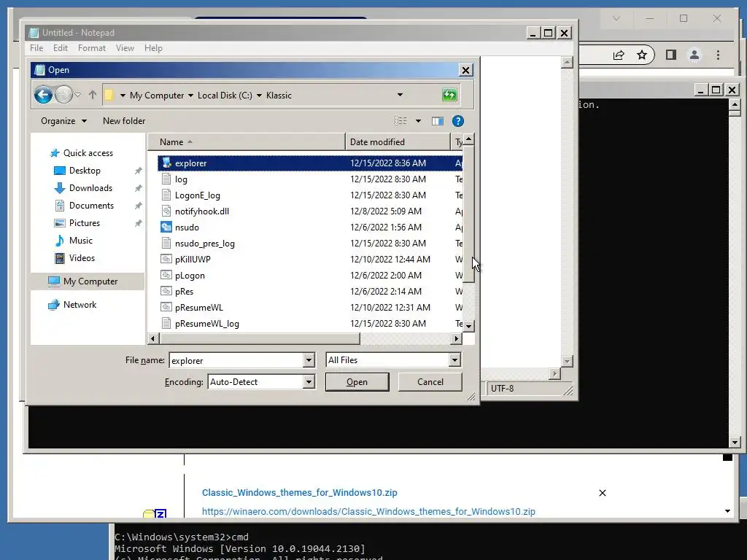Click the Chrome share page icon
The width and height of the screenshot is (747, 560).
coord(619,55)
